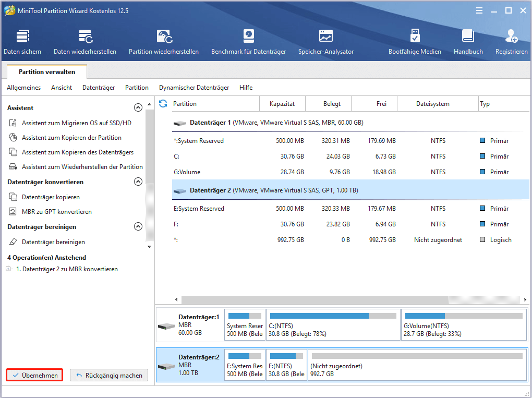Open the Partition menu
Viewport: 532px width, 398px height.
137,88
